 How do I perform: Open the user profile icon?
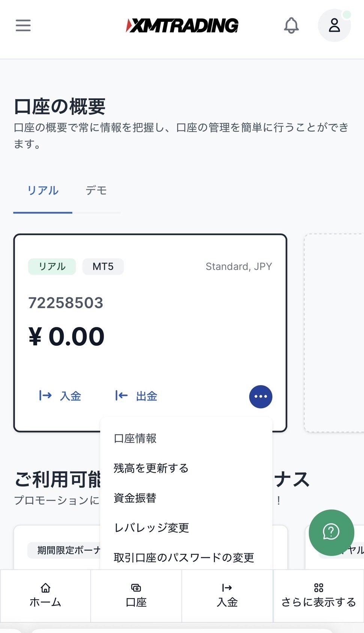(334, 26)
